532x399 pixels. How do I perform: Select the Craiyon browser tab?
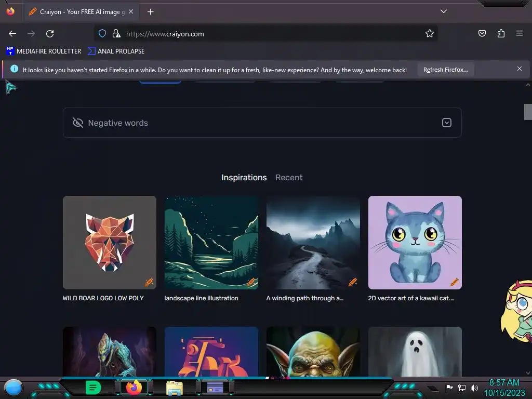point(81,12)
